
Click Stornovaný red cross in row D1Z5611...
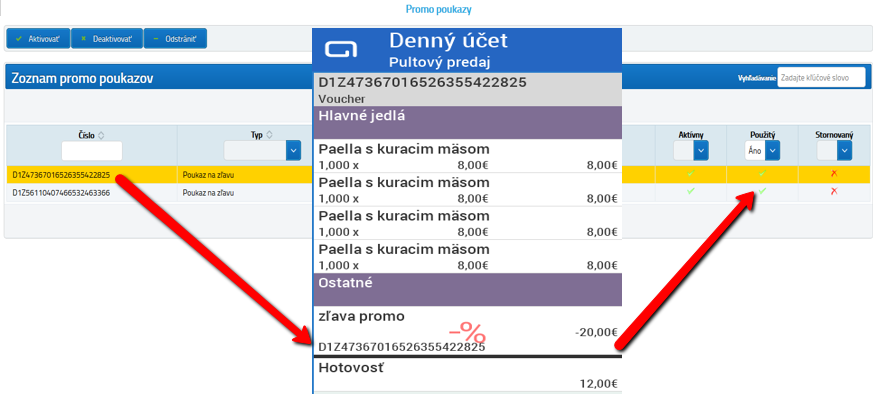[x=833, y=191]
